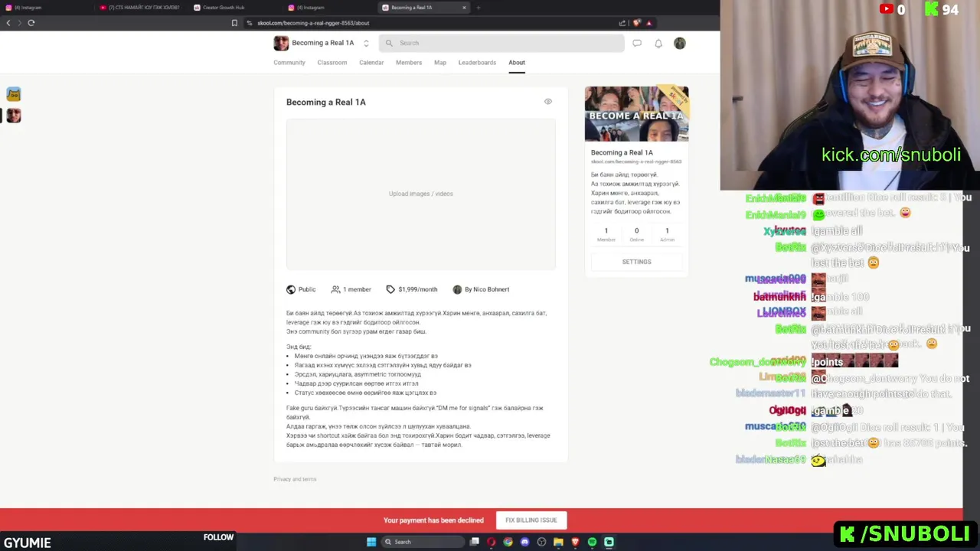Go to the Members tab
Image resolution: width=980 pixels, height=551 pixels.
tap(409, 63)
